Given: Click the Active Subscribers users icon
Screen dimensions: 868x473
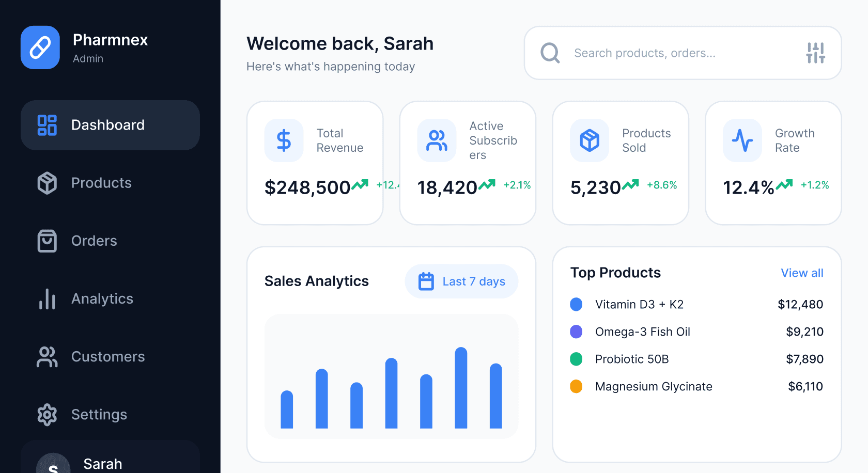Looking at the screenshot, I should pyautogui.click(x=437, y=140).
